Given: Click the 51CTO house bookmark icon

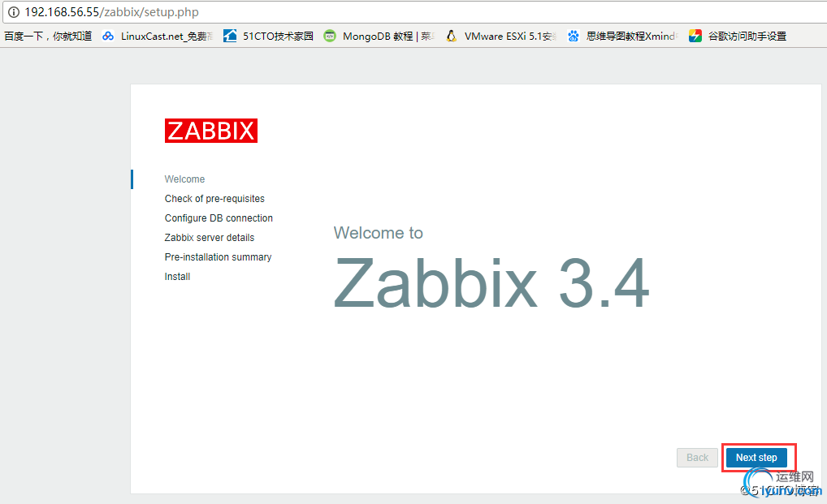Looking at the screenshot, I should click(230, 36).
